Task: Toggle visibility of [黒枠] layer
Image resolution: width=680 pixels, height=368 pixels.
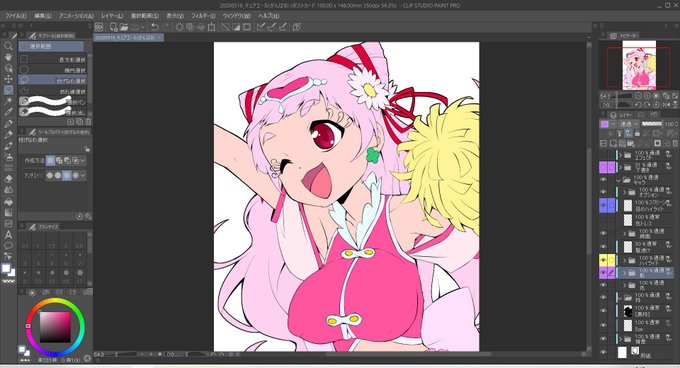Action: tap(603, 310)
